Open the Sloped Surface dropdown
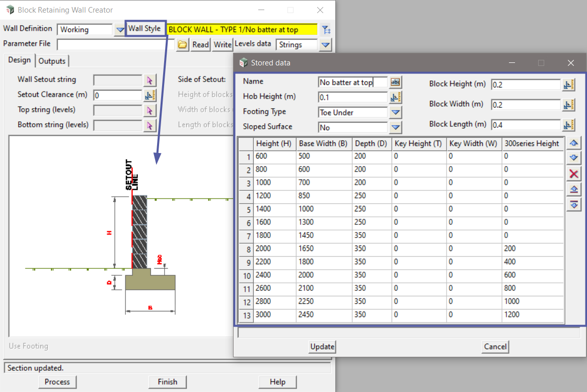The image size is (587, 392). (x=395, y=128)
